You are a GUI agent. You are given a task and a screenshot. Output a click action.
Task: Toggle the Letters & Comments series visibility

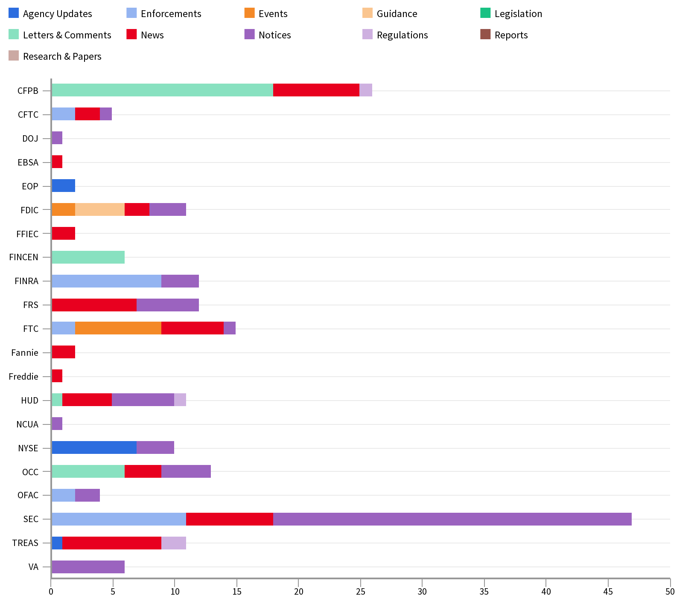(13, 35)
